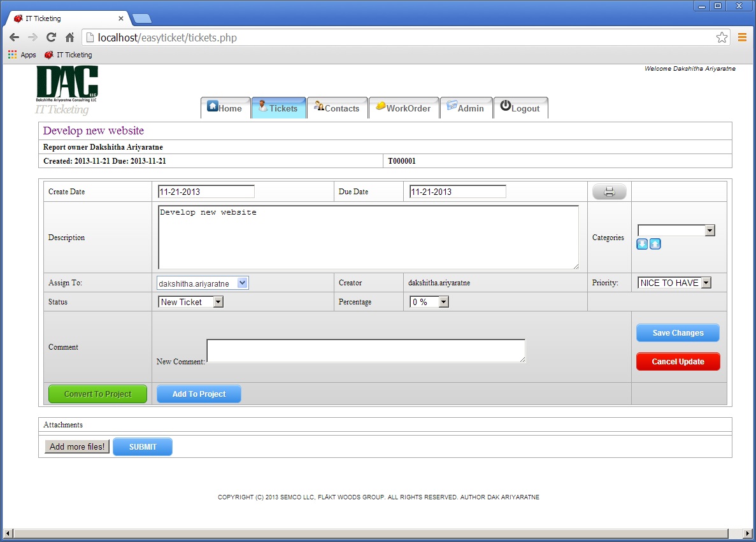The image size is (756, 542).
Task: Open the Admin tab
Action: pos(466,108)
